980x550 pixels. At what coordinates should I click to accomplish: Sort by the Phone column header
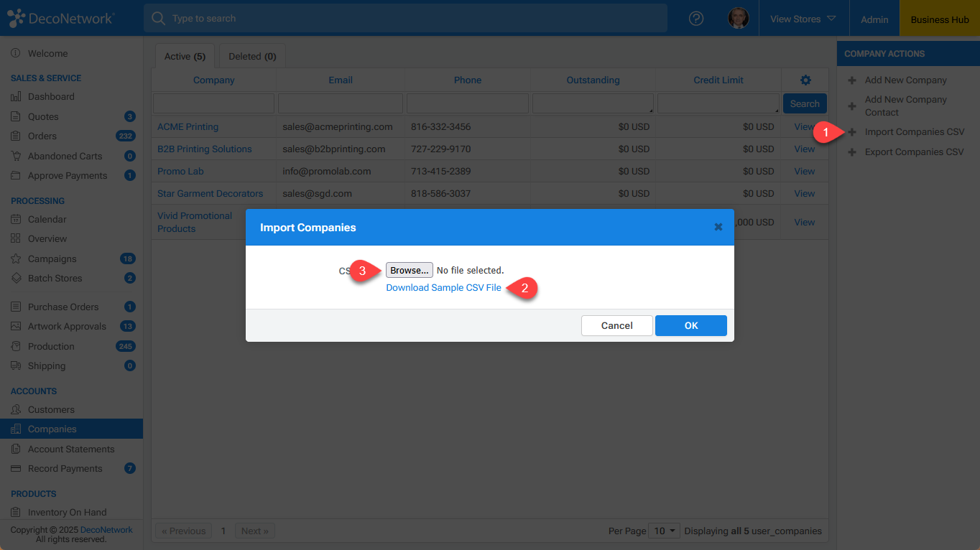click(x=468, y=80)
